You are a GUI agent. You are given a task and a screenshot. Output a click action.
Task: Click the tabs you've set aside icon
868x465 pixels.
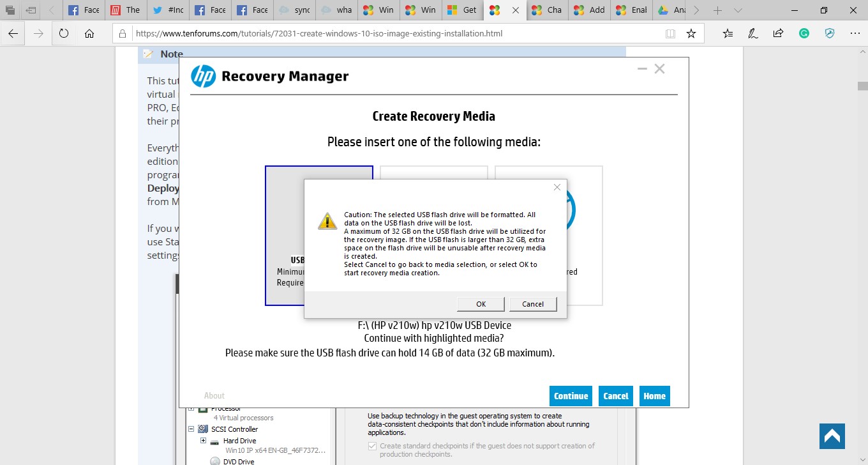click(10, 10)
